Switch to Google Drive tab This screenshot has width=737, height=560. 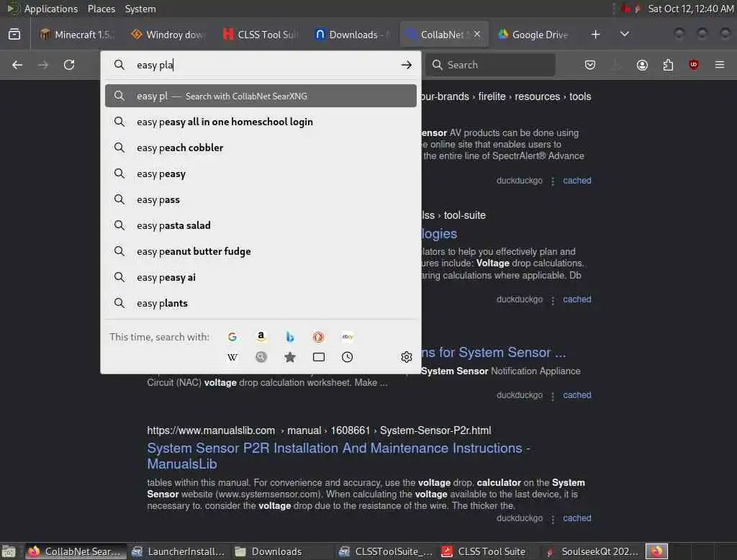click(x=535, y=35)
